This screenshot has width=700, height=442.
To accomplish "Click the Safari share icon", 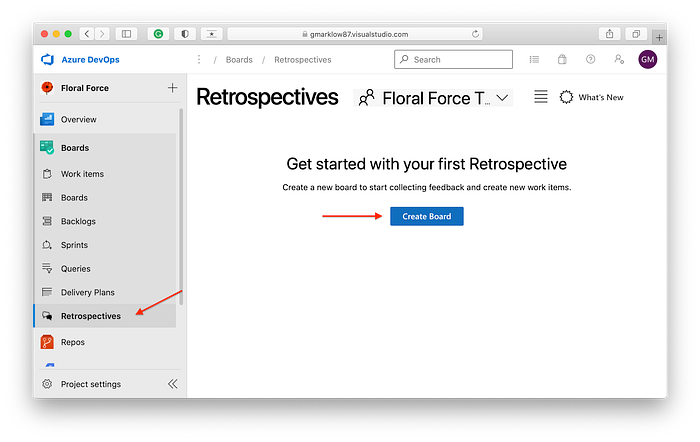I will click(x=609, y=34).
